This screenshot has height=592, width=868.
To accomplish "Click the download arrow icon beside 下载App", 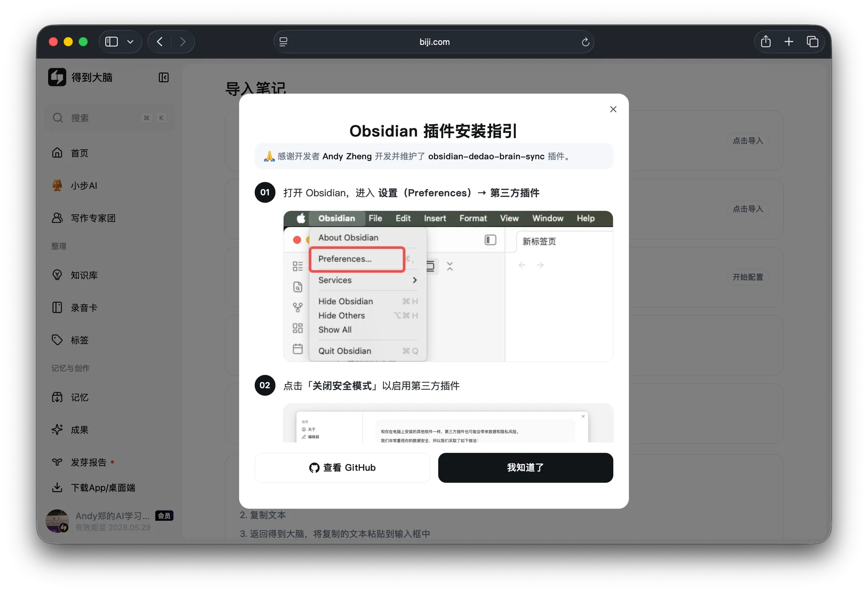I will 57,488.
